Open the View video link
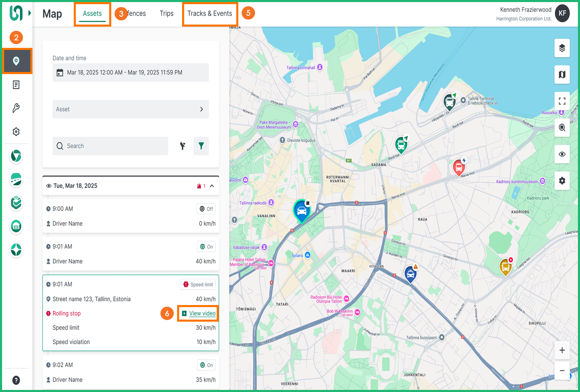 202,313
